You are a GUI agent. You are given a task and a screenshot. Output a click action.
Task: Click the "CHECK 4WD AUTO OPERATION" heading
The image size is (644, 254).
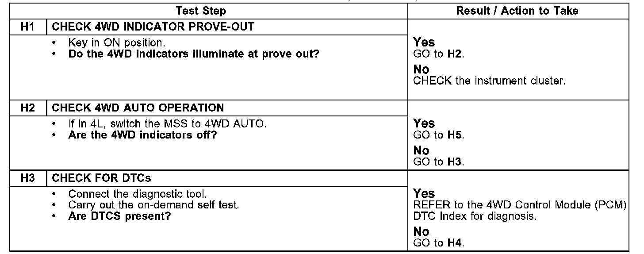tap(138, 108)
